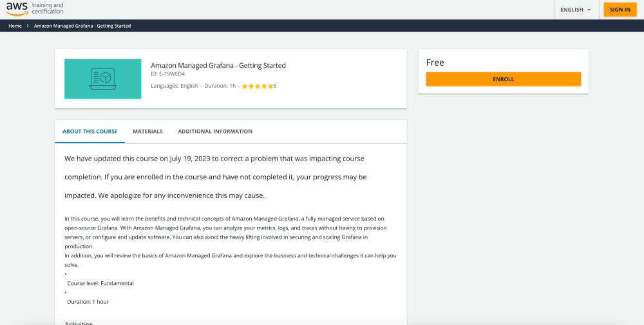
Task: Click the course ID E-19WED4 text
Action: click(167, 74)
